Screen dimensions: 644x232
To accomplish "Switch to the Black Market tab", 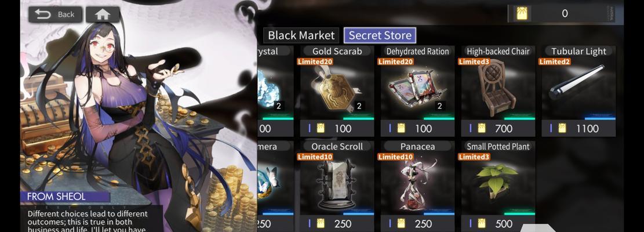I will click(x=301, y=35).
